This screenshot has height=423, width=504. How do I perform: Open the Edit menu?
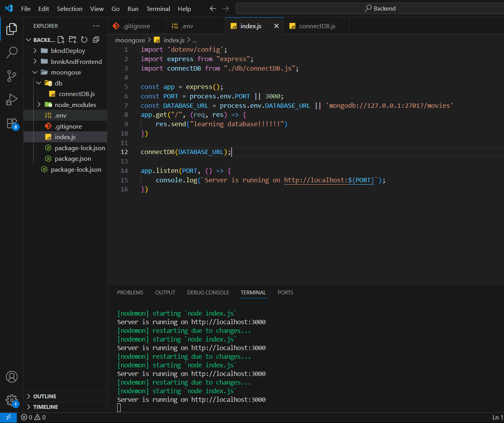43,8
